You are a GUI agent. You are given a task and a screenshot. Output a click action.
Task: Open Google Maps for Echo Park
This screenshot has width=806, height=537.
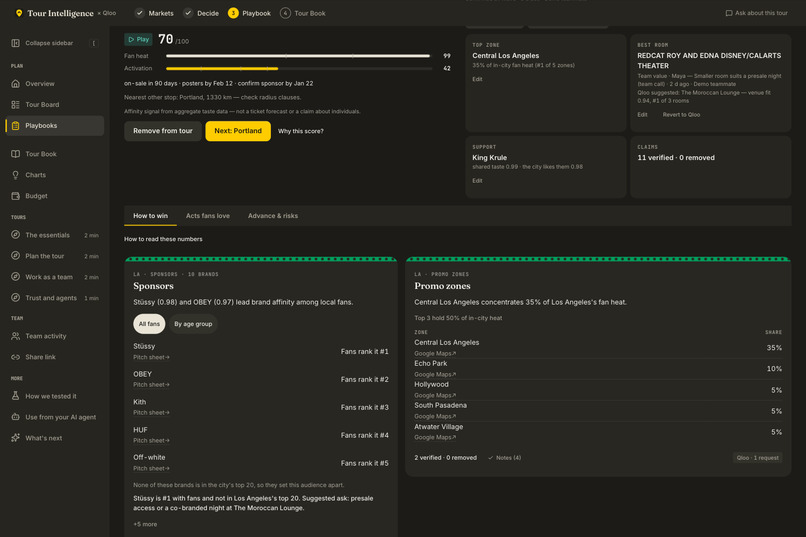coord(435,375)
